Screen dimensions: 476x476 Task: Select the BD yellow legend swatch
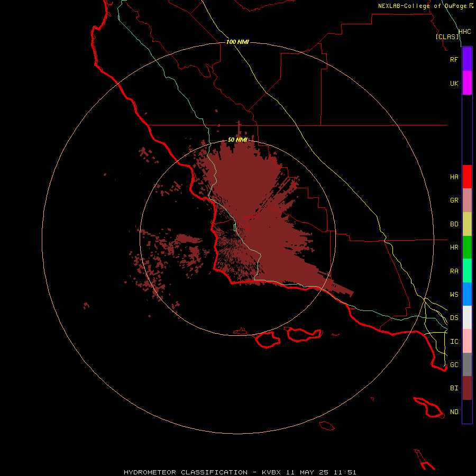(x=467, y=224)
